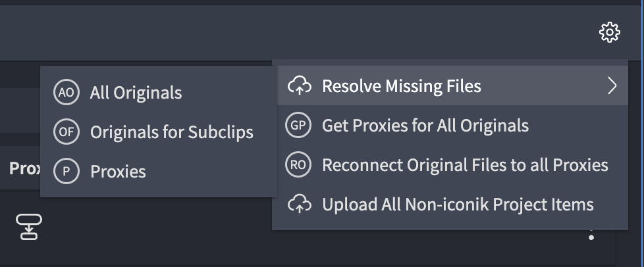Select the Proxies submenu option
Screen dimensions: 644x267
(118, 172)
